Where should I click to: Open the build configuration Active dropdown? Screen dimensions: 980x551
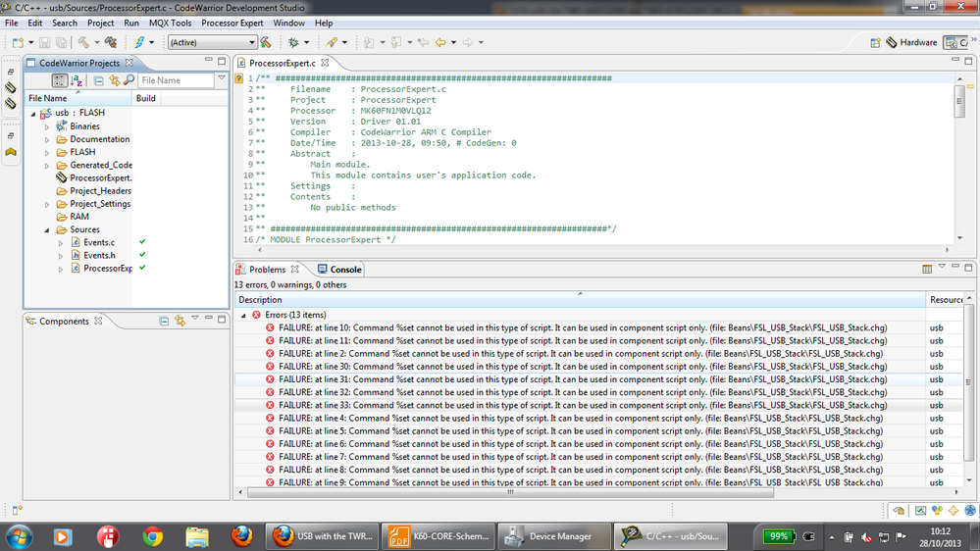213,42
